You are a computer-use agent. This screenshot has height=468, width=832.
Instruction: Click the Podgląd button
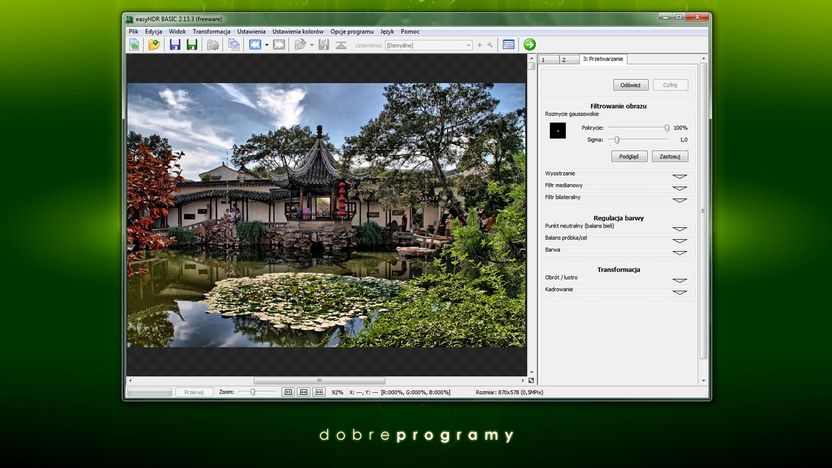point(629,156)
